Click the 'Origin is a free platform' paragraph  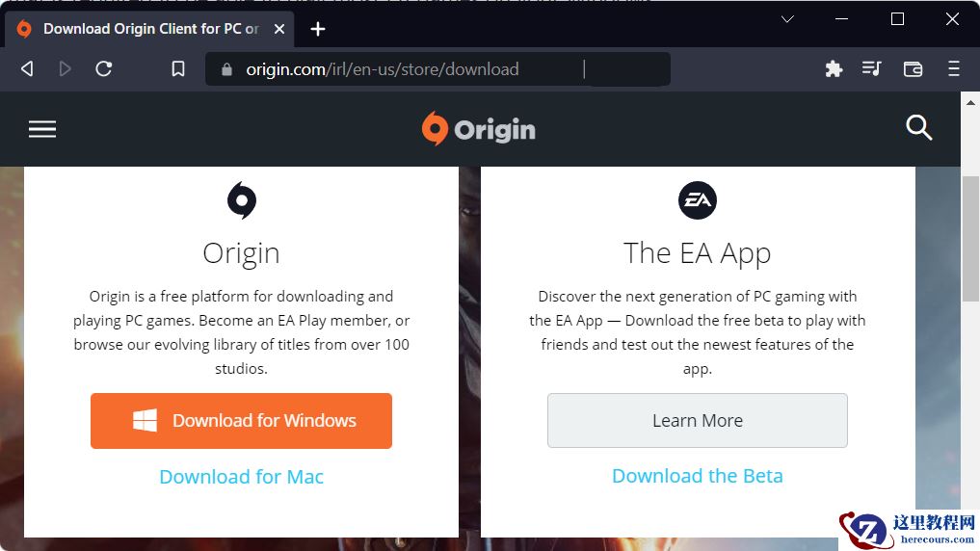coord(241,332)
